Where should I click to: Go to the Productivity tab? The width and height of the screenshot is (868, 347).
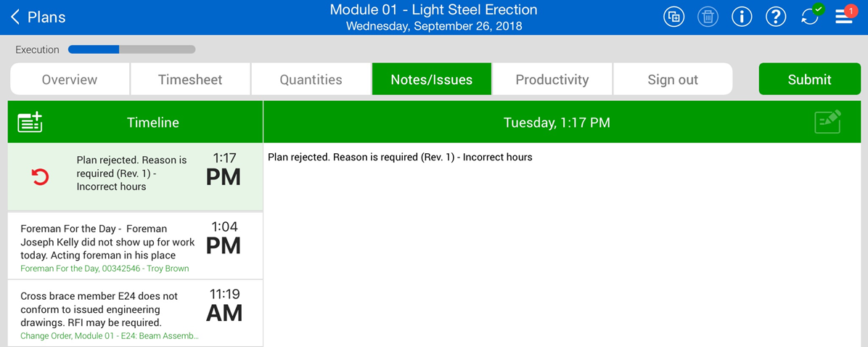click(552, 80)
